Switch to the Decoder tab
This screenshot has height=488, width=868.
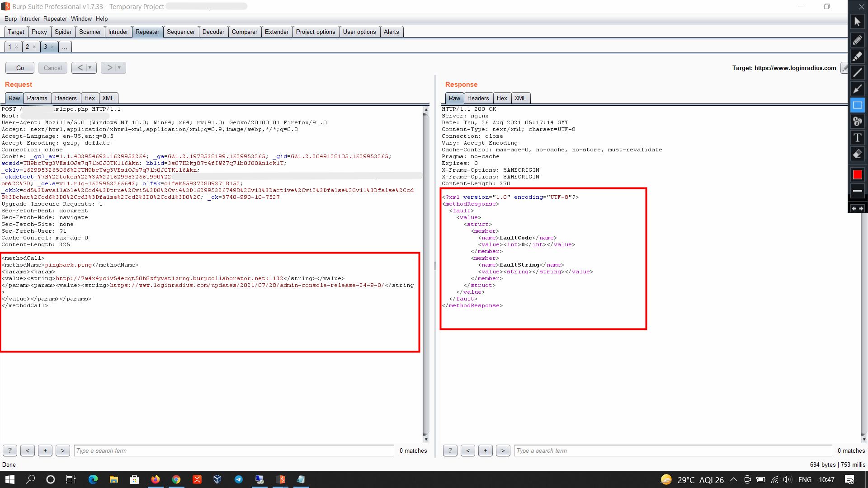213,32
